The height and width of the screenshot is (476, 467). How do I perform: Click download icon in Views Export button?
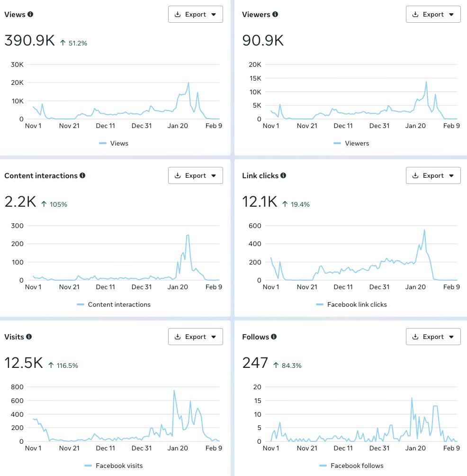coord(178,14)
